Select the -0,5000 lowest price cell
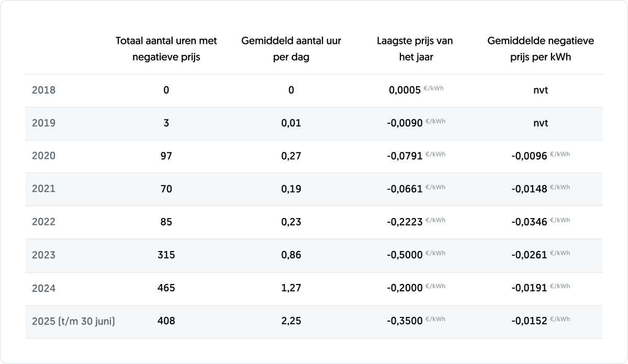Viewport: 628px width, 364px height. 405,255
